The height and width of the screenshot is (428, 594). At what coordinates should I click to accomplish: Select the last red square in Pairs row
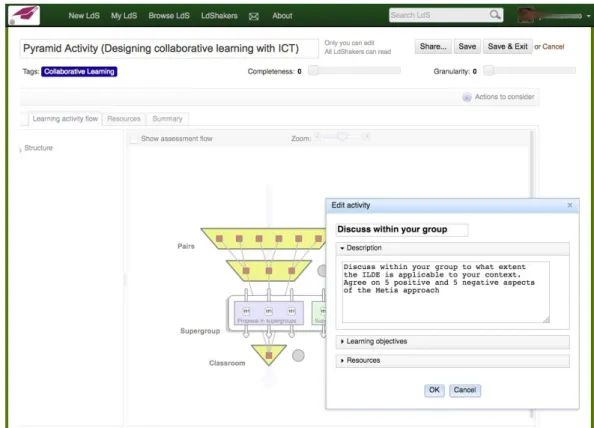point(319,239)
